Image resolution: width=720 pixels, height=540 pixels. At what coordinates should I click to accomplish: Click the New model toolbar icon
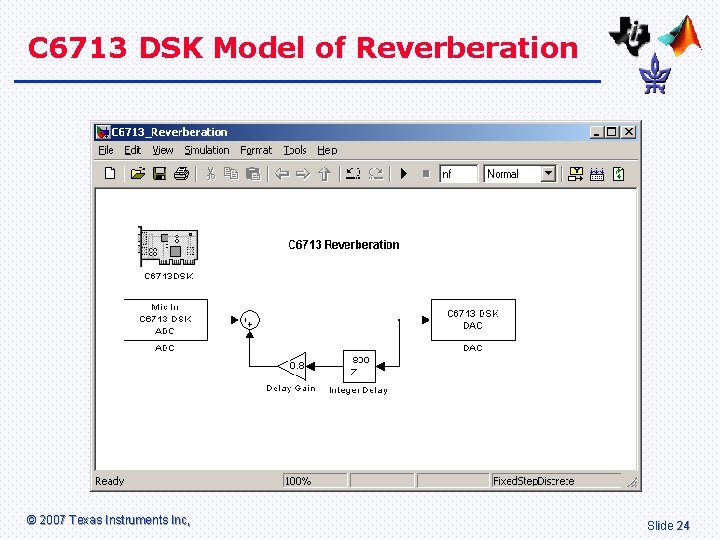(110, 174)
